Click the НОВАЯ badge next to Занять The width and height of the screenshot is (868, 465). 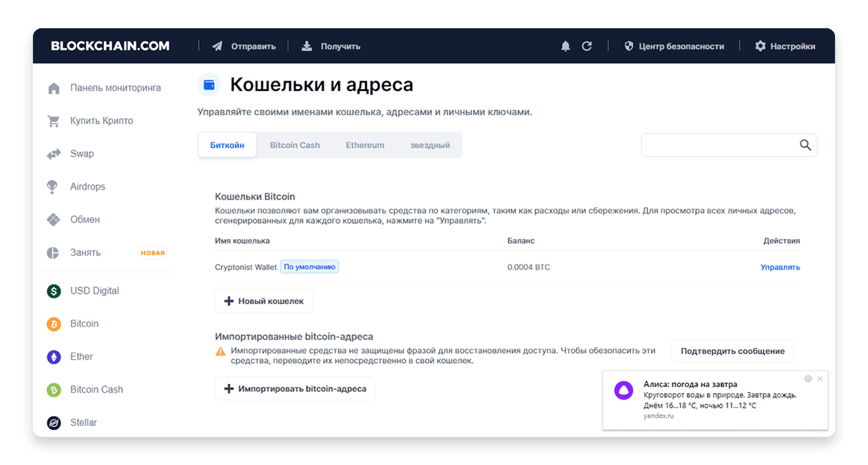pos(153,253)
